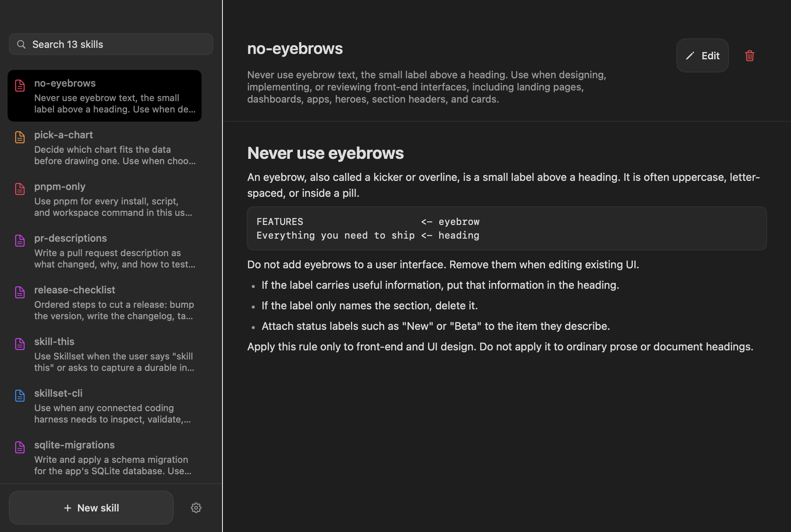The image size is (791, 532).
Task: Click the purple document icon for pr-descriptions
Action: point(20,241)
